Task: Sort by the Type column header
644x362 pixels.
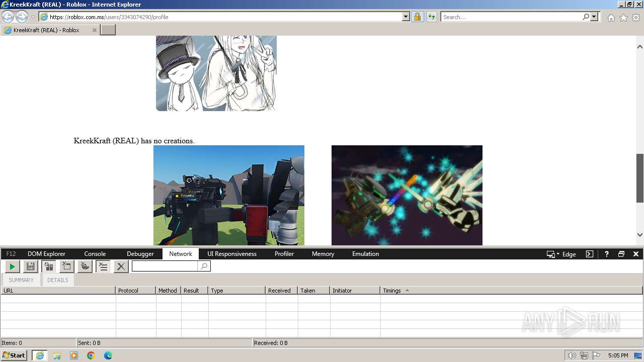Action: point(237,291)
